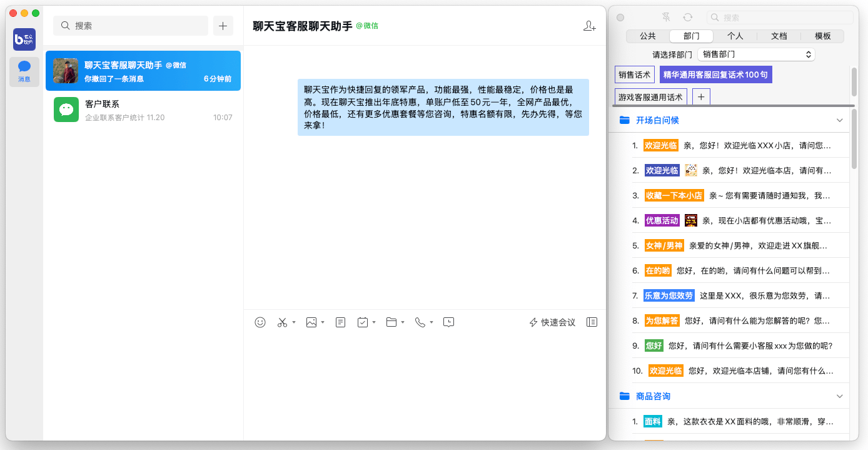
Task: Click the refresh icon in quick-reply panel
Action: coord(688,18)
